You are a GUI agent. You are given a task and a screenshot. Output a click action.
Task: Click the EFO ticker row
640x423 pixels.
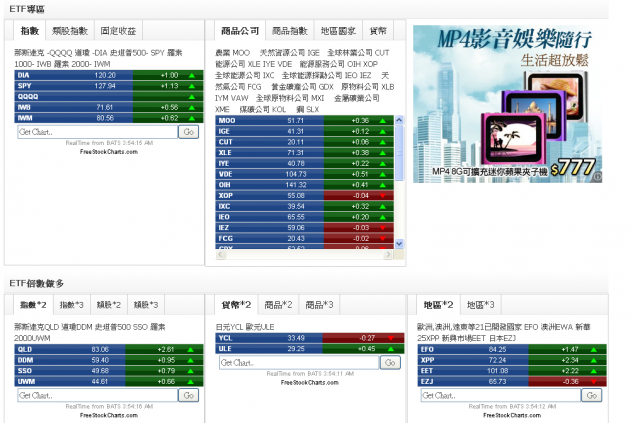tap(512, 349)
